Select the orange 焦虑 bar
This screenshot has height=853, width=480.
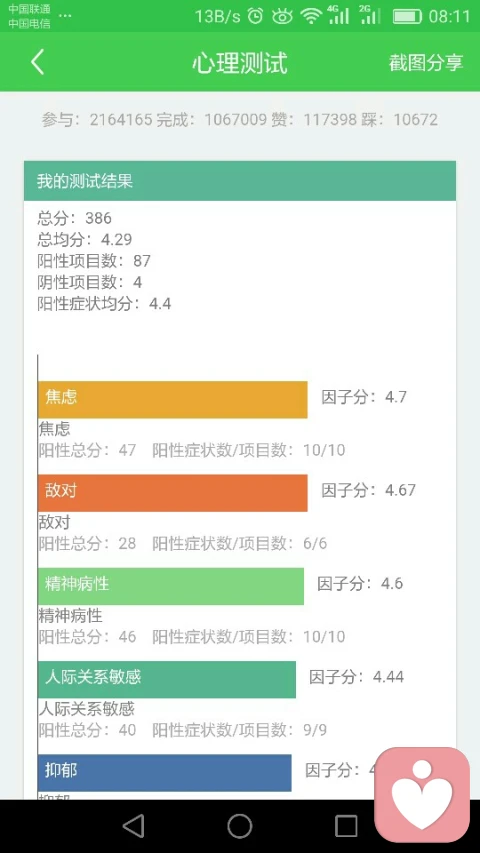[x=173, y=400]
